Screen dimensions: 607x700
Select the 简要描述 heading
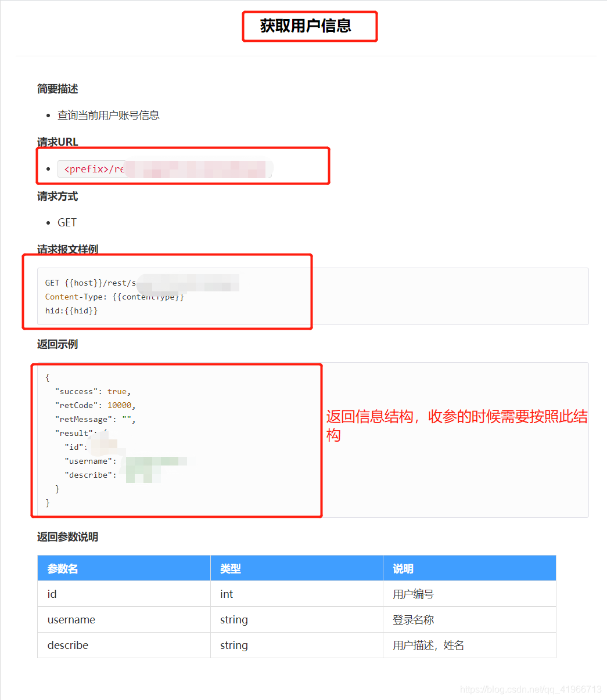57,89
